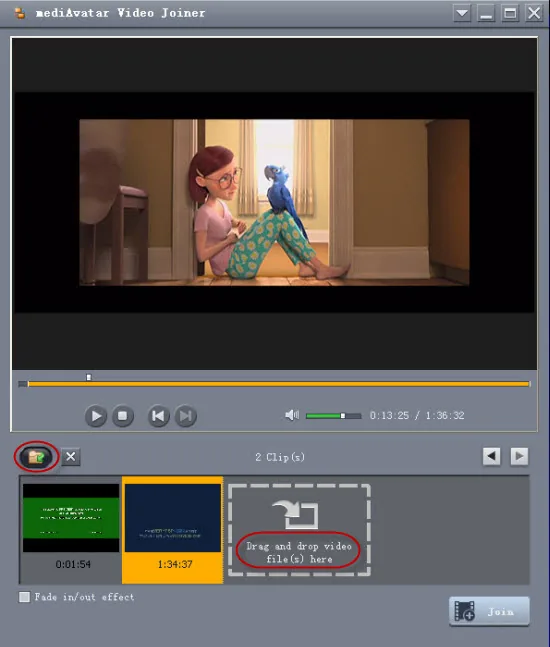Open the title bar dropdown menu arrow
Viewport: 550px width, 647px height.
click(x=462, y=13)
